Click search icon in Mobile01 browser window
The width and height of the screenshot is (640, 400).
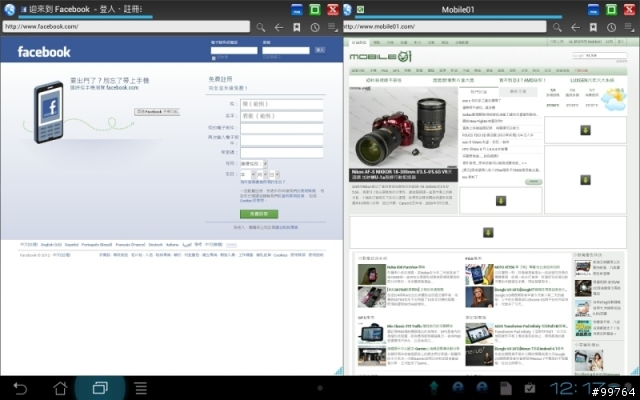(x=557, y=27)
